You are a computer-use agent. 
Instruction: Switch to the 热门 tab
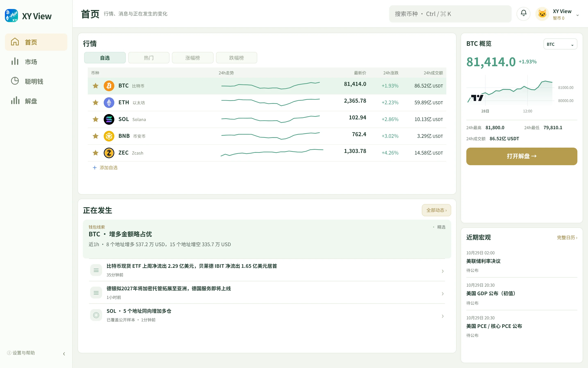coord(149,58)
